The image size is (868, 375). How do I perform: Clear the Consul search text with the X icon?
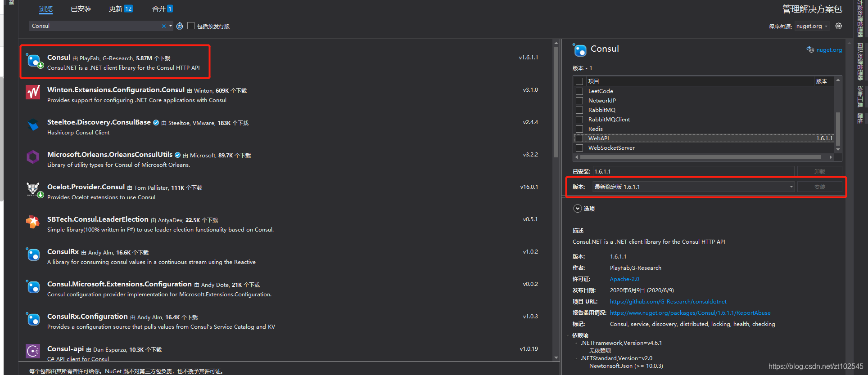click(x=163, y=26)
